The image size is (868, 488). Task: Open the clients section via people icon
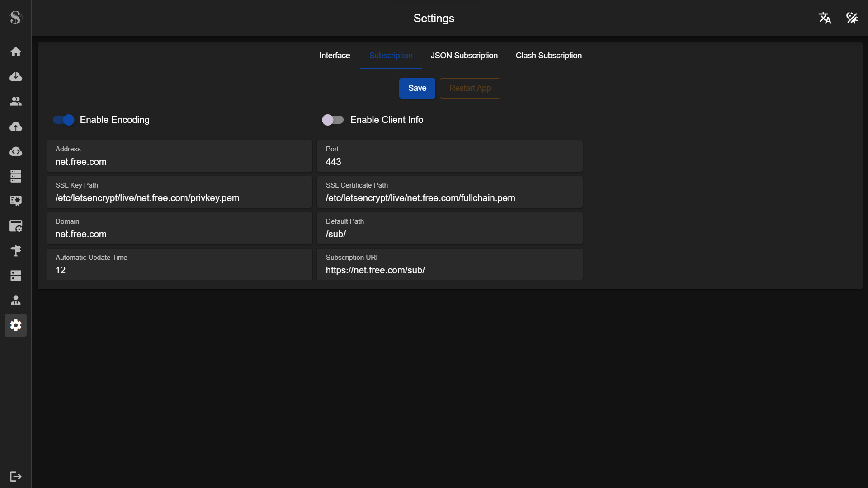pyautogui.click(x=16, y=101)
